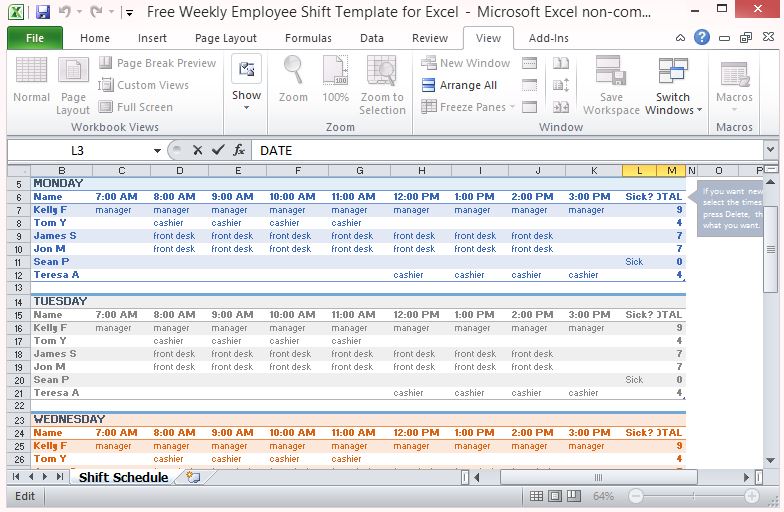The image size is (784, 512).
Task: Click the 64% zoom level button
Action: [604, 496]
